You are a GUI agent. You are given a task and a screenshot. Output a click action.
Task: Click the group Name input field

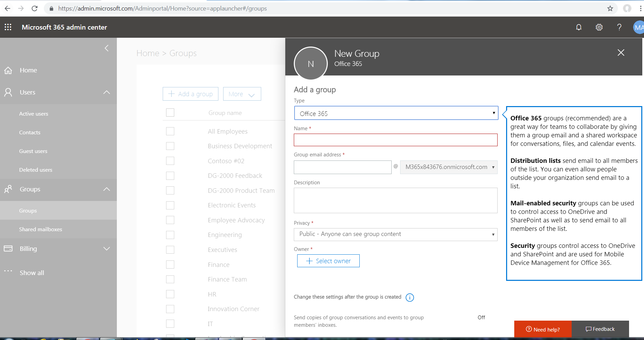(396, 140)
